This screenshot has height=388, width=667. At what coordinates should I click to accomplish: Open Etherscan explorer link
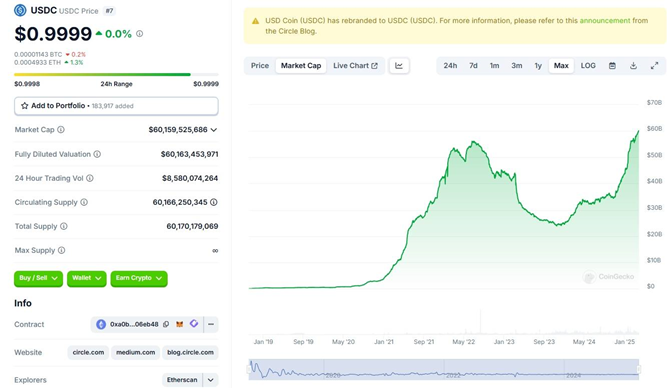pyautogui.click(x=182, y=380)
